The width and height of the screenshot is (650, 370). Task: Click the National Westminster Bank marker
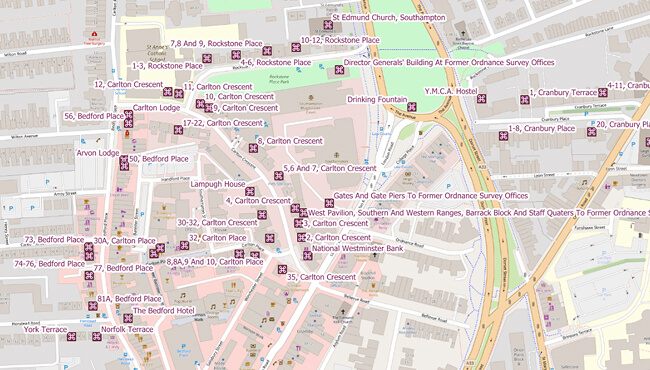click(308, 256)
